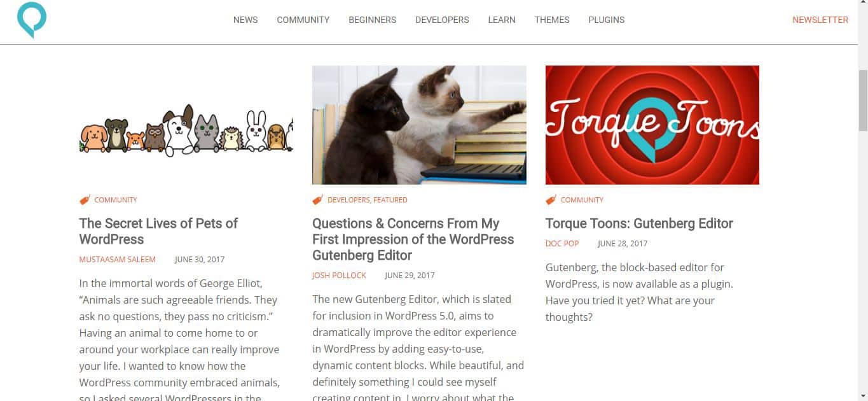Select Beginners in the top navigation

tap(372, 20)
